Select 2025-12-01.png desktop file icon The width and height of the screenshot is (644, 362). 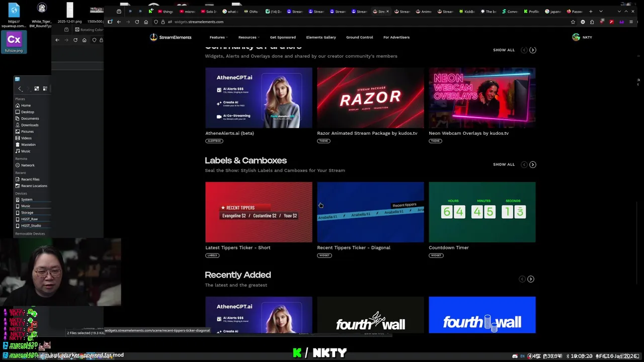(69, 14)
